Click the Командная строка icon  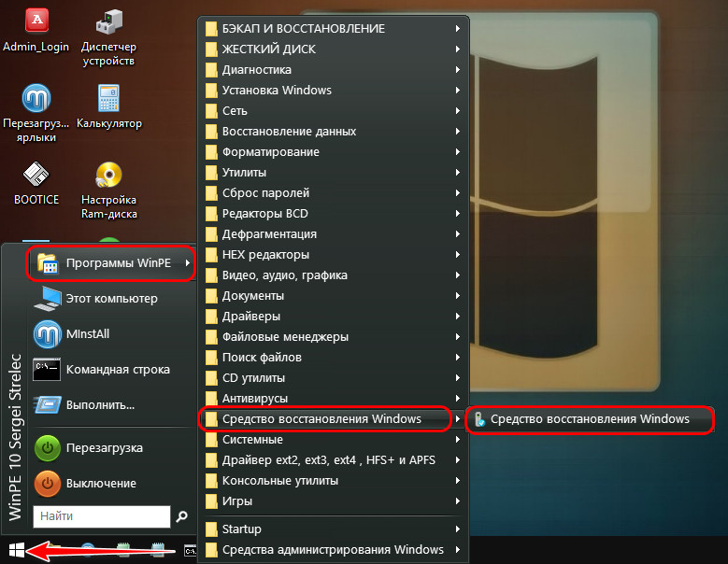[47, 370]
